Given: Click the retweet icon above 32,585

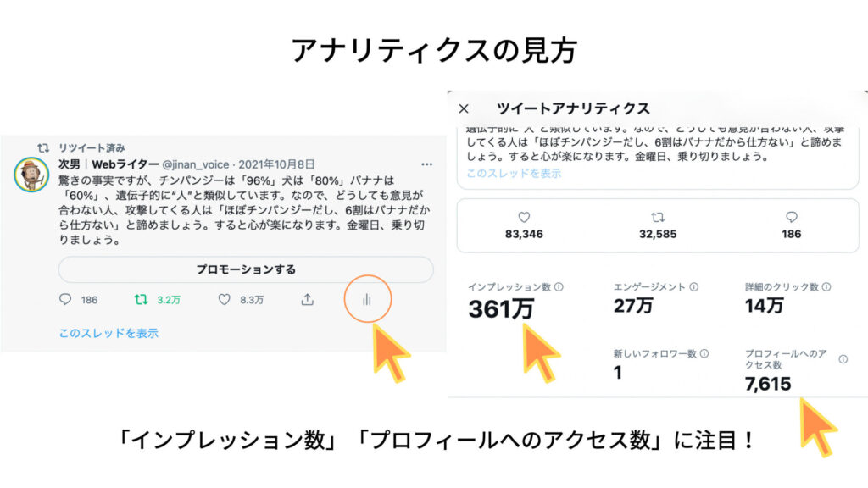Looking at the screenshot, I should 658,217.
